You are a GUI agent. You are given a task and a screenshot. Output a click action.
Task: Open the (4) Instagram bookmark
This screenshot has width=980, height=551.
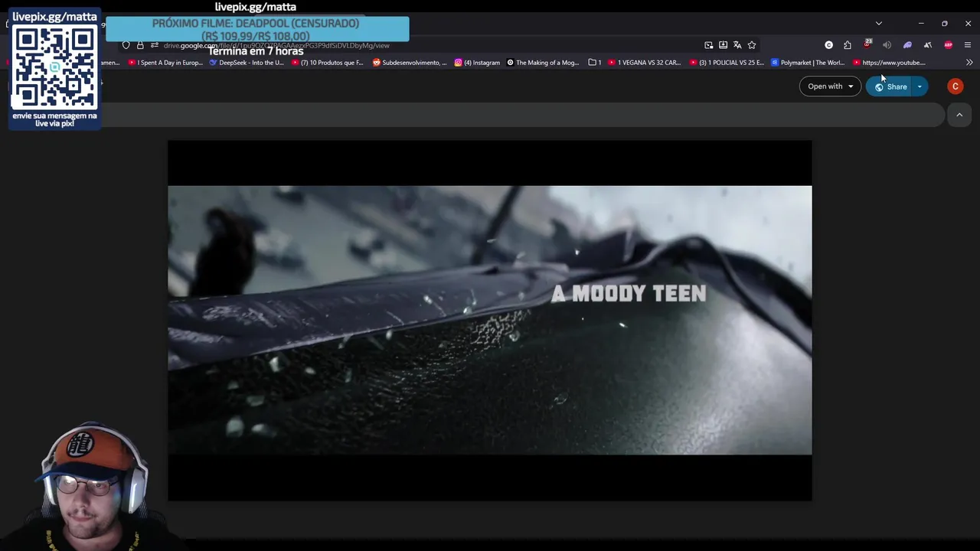[x=477, y=63]
